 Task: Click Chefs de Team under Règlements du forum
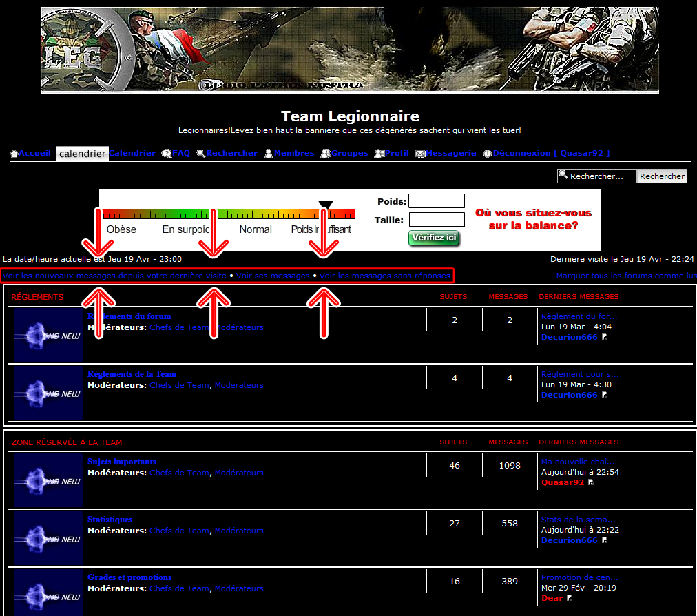click(179, 327)
